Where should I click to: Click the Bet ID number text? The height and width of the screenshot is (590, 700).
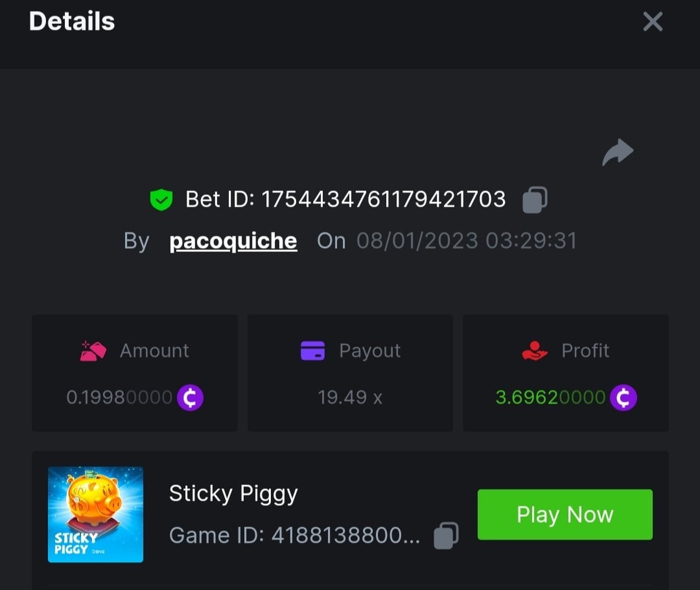point(383,199)
